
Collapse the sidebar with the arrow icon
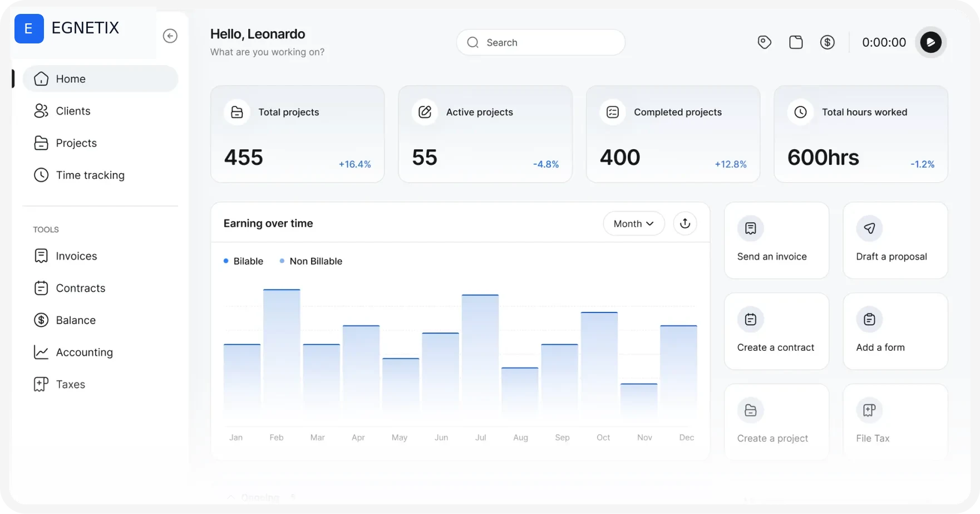[170, 36]
